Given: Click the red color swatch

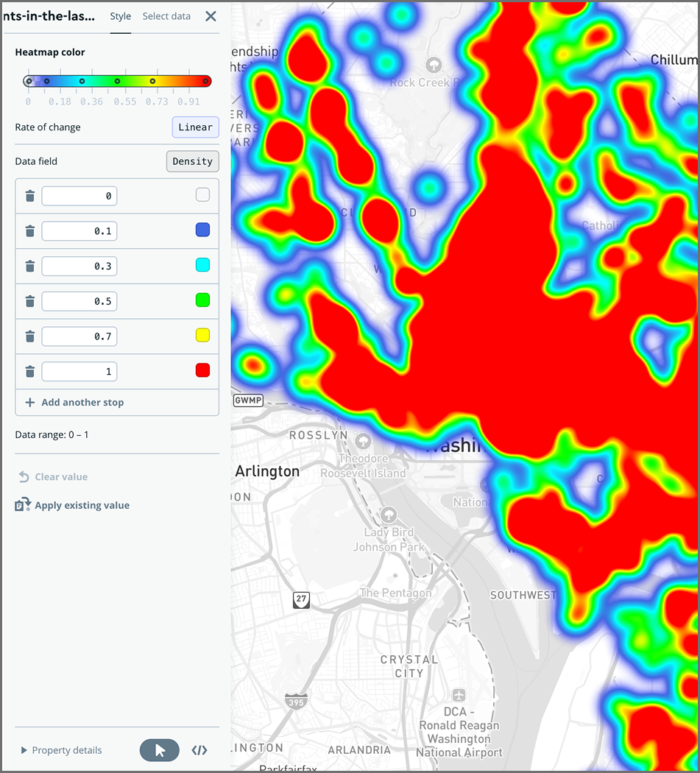Looking at the screenshot, I should coord(202,370).
